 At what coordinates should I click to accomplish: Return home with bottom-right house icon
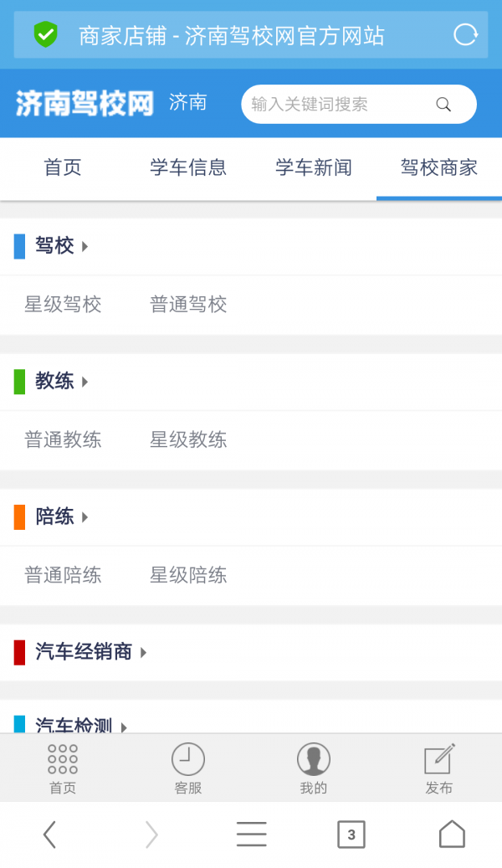pos(452,834)
